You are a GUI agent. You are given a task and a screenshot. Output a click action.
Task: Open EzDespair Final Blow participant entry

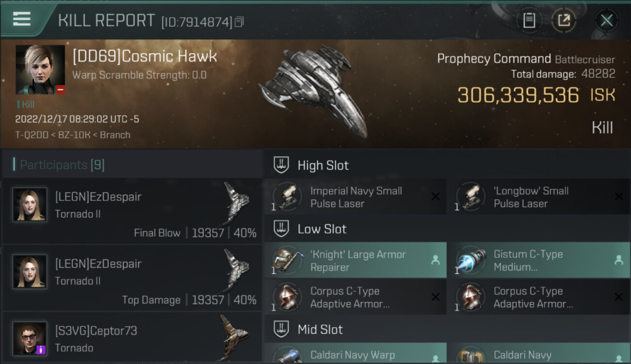132,211
